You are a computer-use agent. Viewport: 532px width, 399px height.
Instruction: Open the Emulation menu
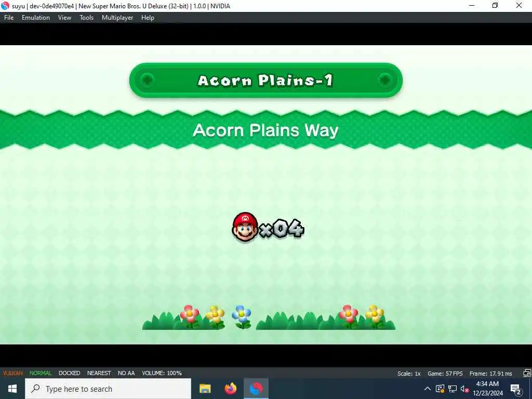coord(36,18)
